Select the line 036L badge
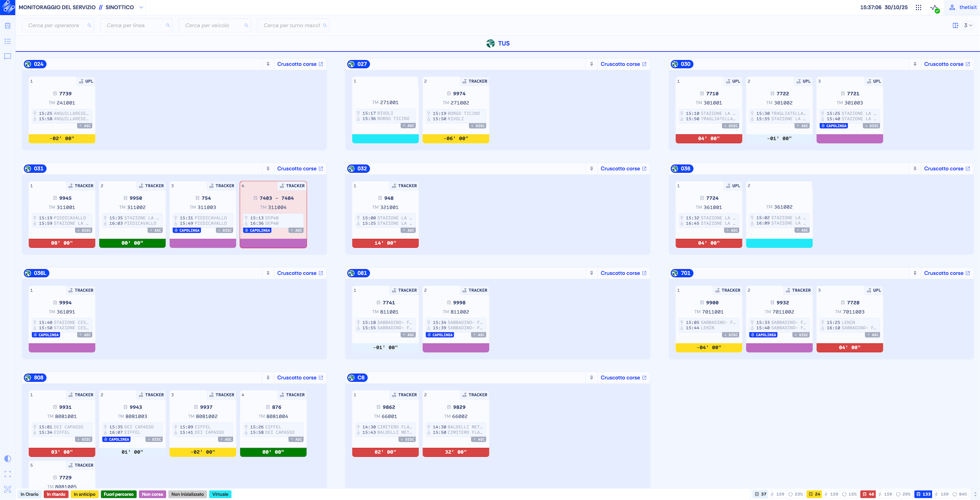The image size is (980, 500). [36, 273]
